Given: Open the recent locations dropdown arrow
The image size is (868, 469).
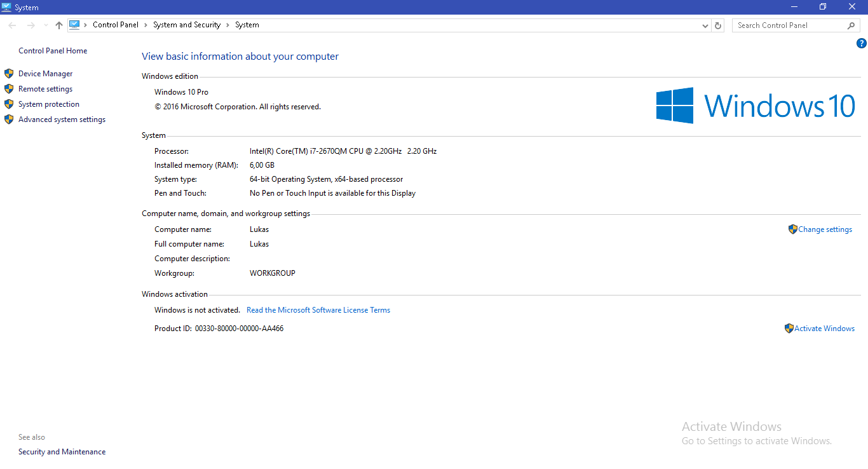Looking at the screenshot, I should coord(45,25).
